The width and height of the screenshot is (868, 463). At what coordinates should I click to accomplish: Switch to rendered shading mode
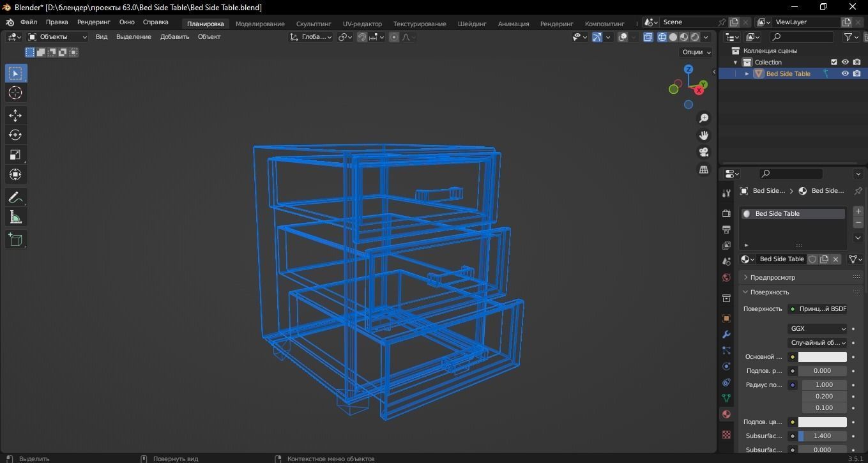point(695,37)
